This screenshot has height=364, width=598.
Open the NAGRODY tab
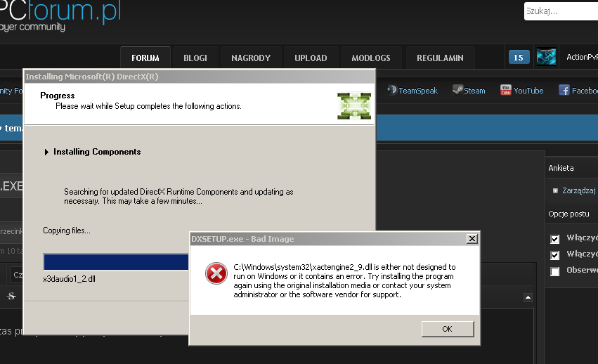(251, 58)
